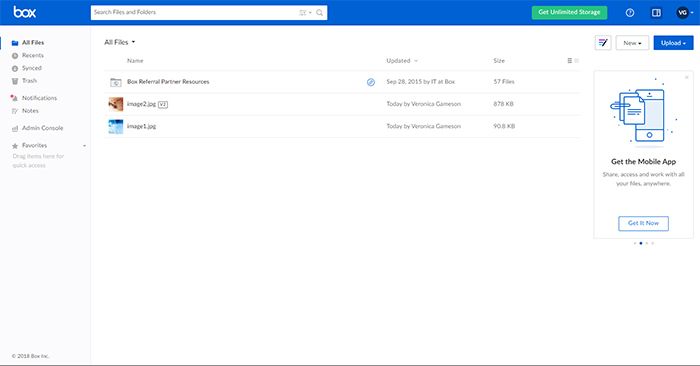Open the Upload dropdown button

673,43
